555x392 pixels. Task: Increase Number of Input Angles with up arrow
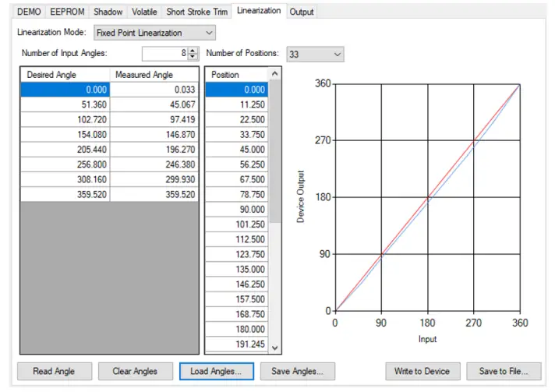[193, 51]
